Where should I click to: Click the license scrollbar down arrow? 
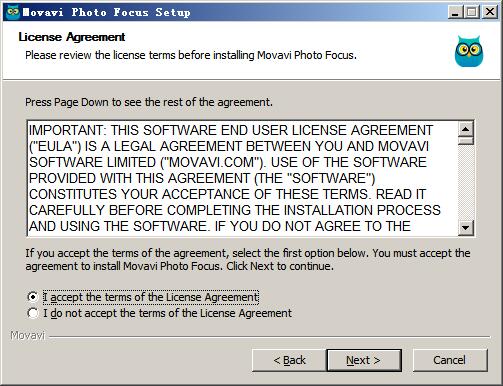point(466,228)
